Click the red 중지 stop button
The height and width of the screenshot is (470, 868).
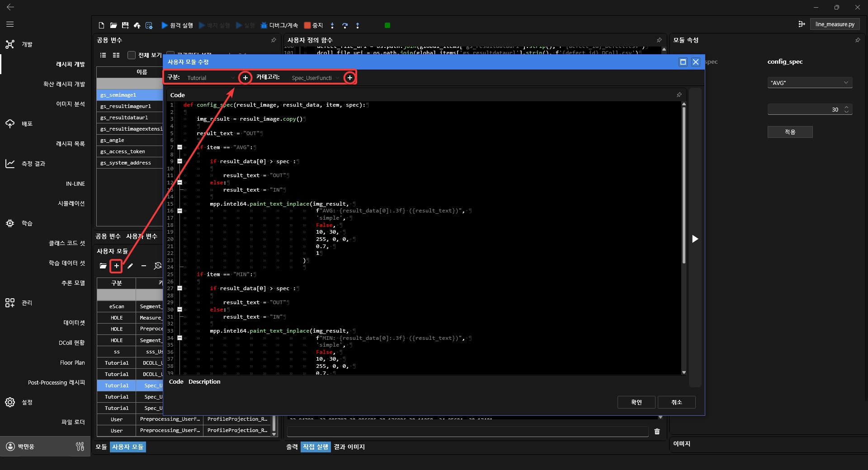pyautogui.click(x=313, y=25)
